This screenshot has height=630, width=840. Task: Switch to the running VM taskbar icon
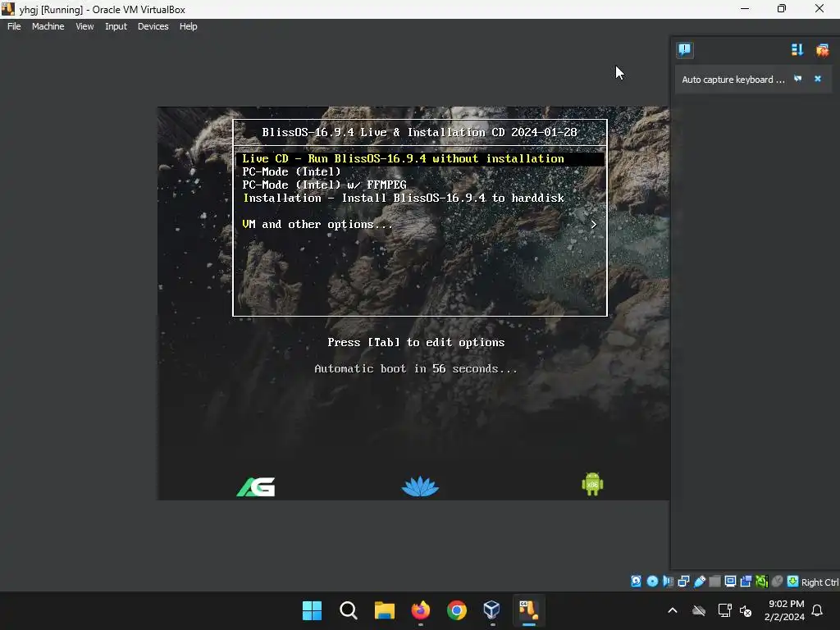click(528, 610)
